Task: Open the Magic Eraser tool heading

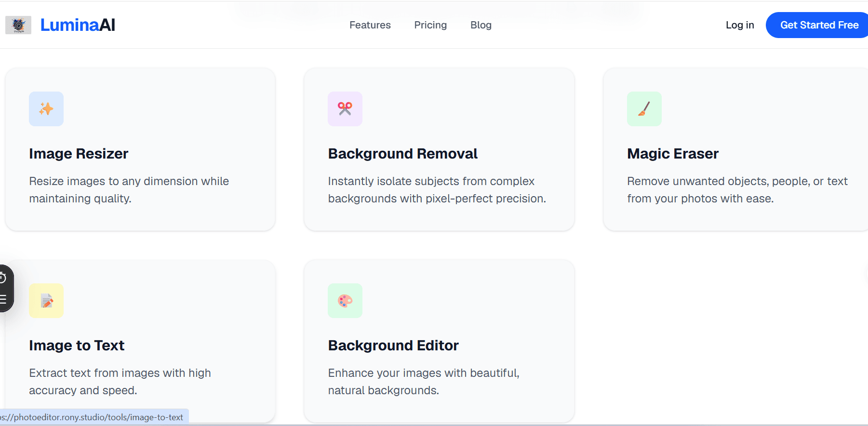Action: click(673, 154)
